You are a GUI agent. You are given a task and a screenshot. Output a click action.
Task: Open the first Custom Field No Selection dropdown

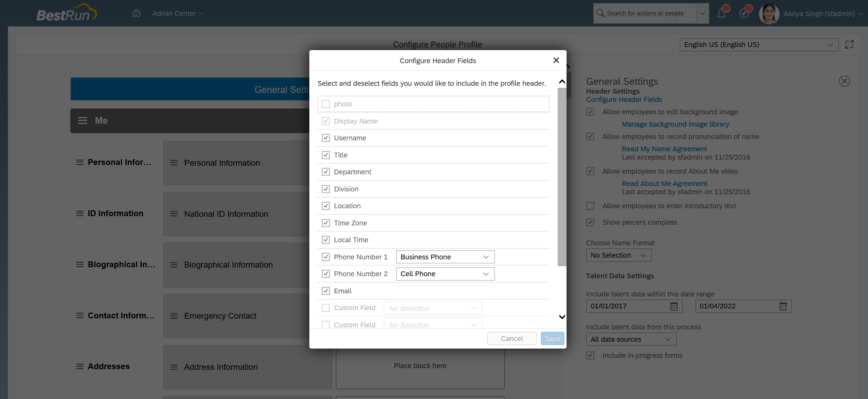(433, 308)
